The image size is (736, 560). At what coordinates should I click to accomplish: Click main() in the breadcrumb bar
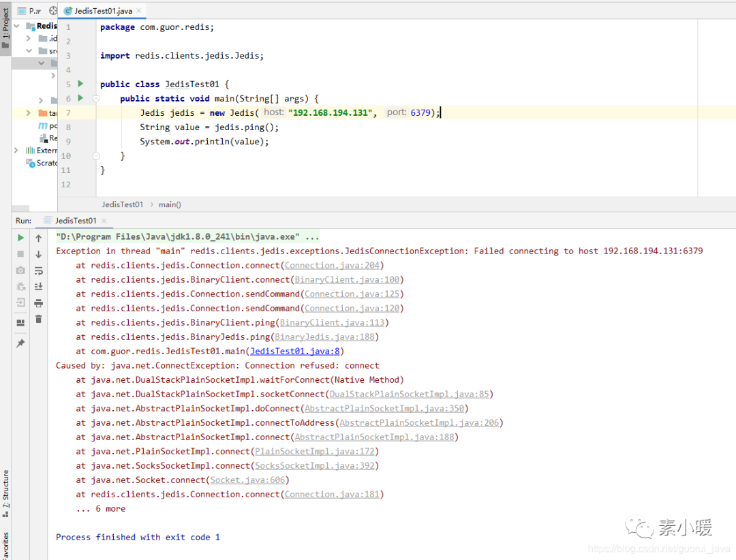click(170, 204)
